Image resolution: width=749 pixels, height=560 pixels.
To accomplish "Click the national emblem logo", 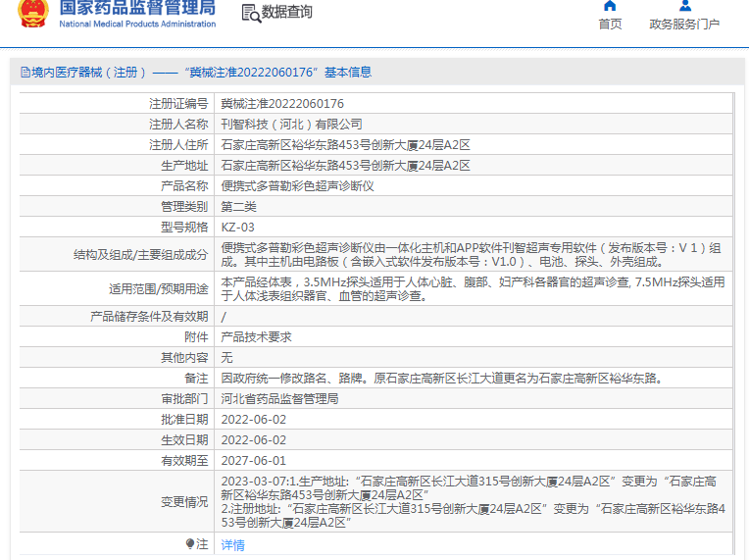I will [x=33, y=14].
